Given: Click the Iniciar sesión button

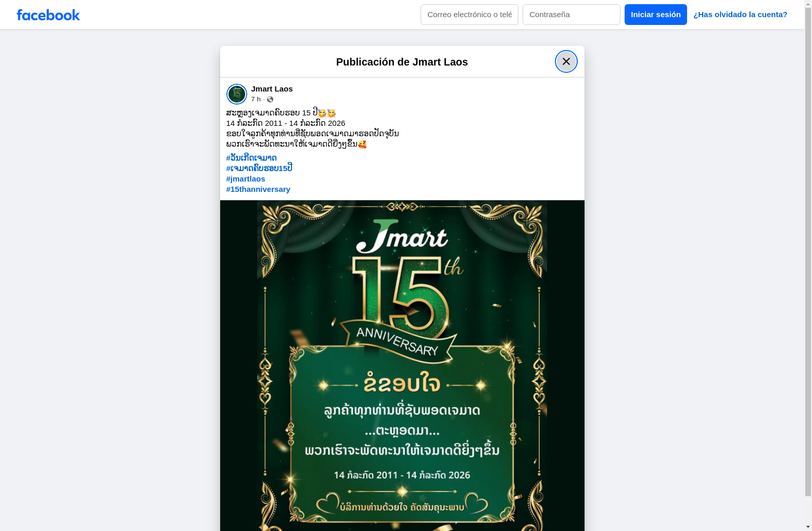Looking at the screenshot, I should pos(656,15).
